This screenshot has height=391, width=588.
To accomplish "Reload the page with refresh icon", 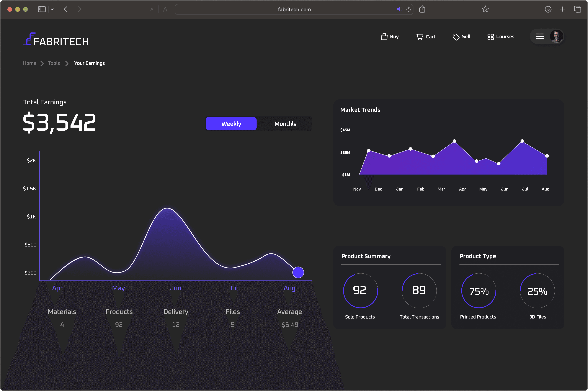I will coord(408,10).
